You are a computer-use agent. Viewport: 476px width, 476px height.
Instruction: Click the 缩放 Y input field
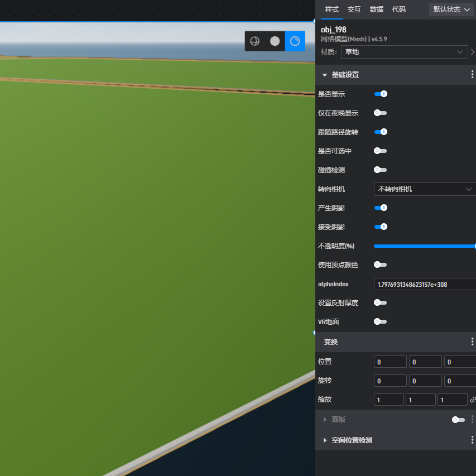pyautogui.click(x=421, y=400)
